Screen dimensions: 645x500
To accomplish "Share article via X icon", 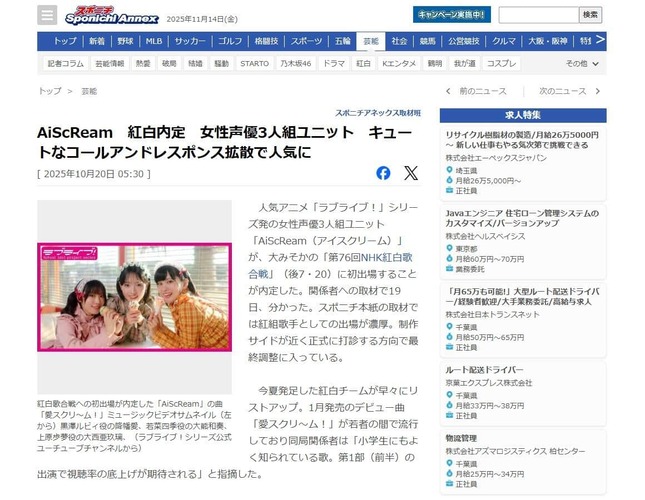I will (x=411, y=173).
